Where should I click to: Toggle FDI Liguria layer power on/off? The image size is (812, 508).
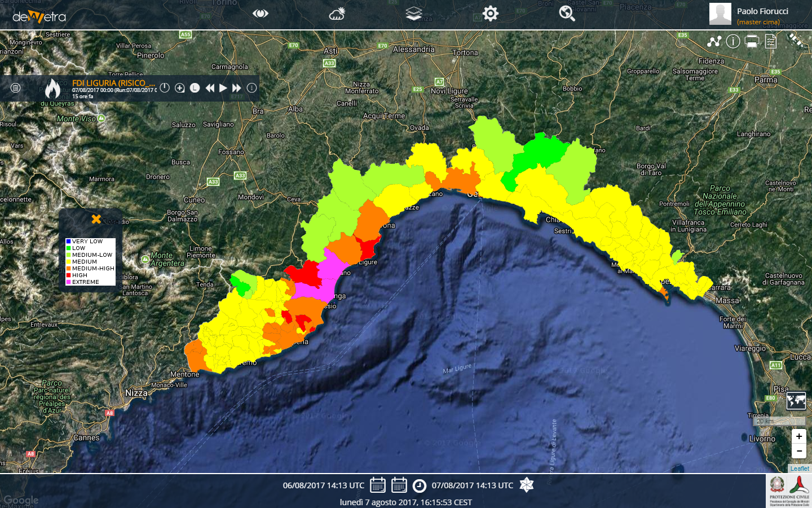[165, 88]
